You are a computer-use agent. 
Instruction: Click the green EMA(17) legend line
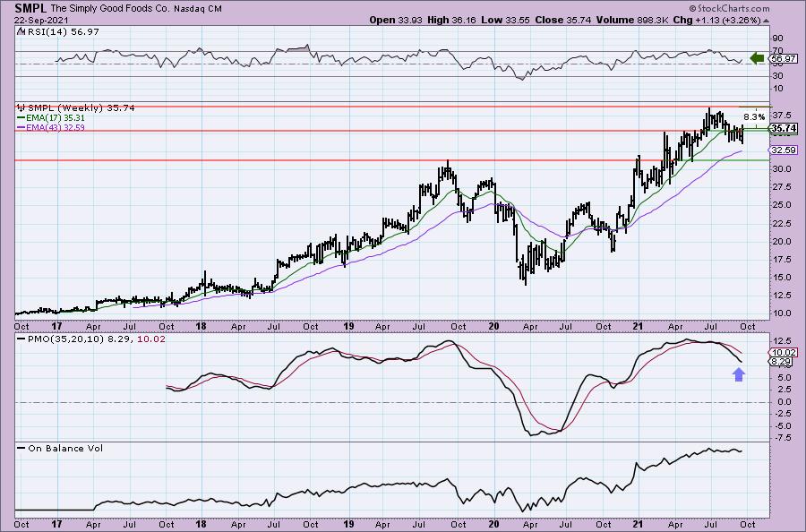coord(21,117)
